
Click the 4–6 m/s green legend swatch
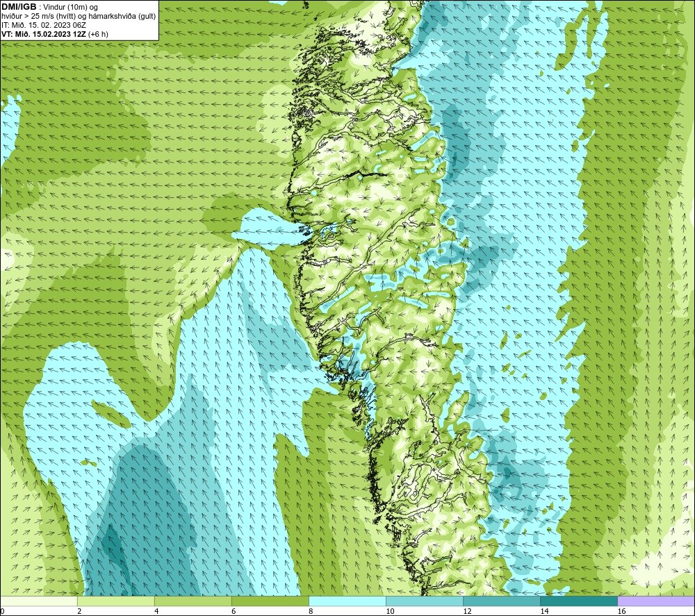pos(193,601)
